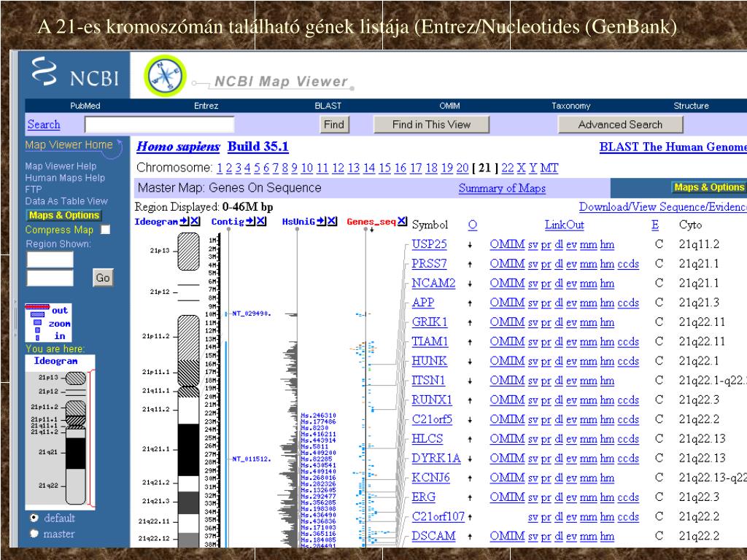Open Map Viewer Home link
Screen dimensions: 747x560
click(x=69, y=145)
